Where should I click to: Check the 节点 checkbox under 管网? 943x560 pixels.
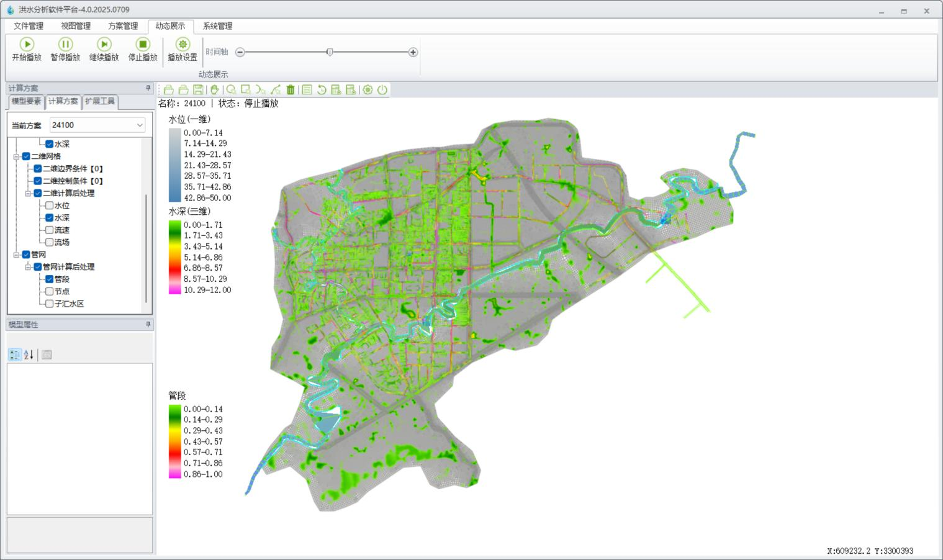(x=50, y=291)
